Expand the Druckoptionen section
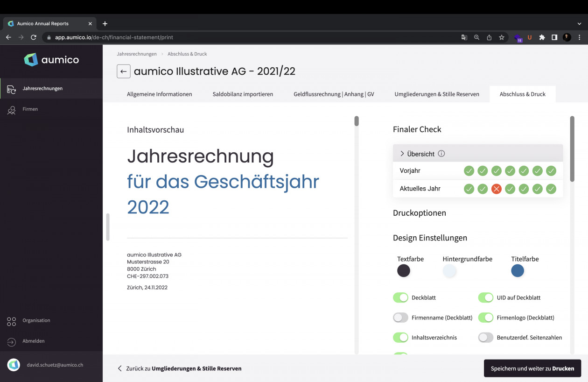Screen dimensions: 588x382 (419, 213)
